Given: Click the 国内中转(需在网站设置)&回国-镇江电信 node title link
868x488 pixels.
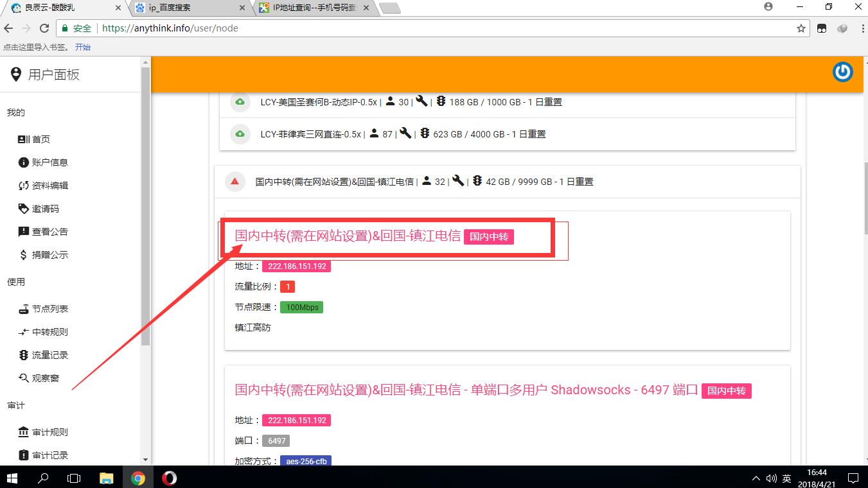Looking at the screenshot, I should [347, 236].
